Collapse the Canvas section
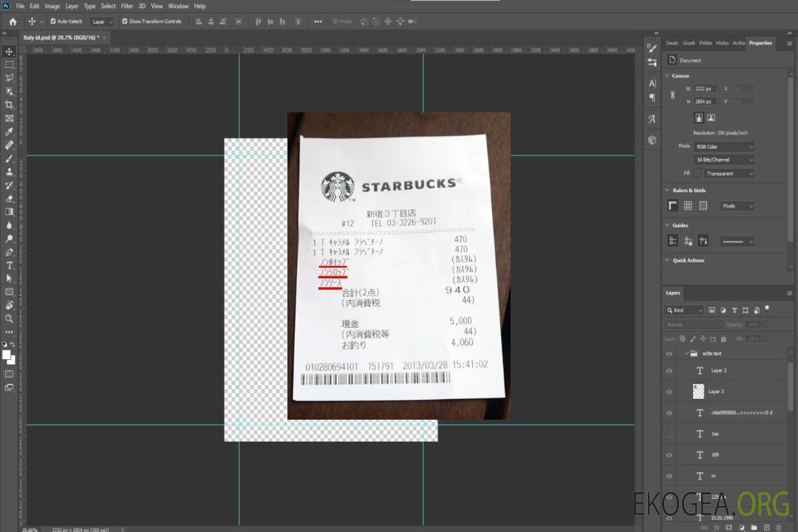 coord(667,75)
